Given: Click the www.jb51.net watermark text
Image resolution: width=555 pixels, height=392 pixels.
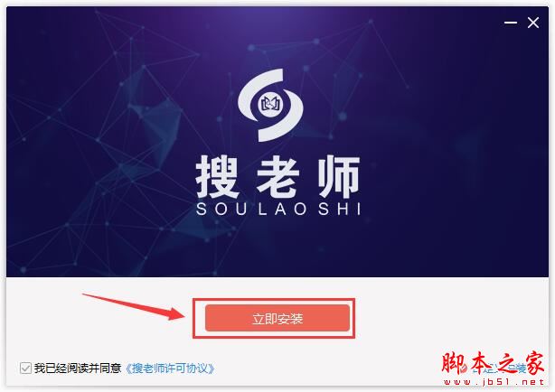Looking at the screenshot, I should coord(494,382).
